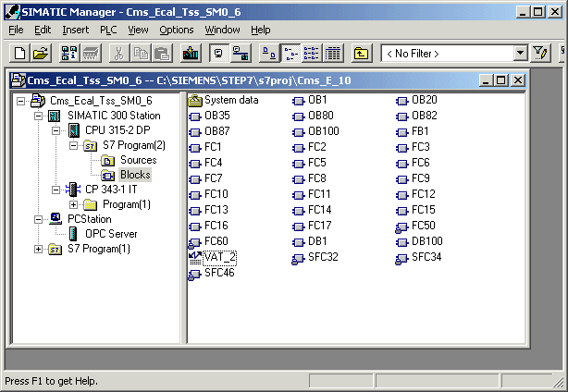The width and height of the screenshot is (568, 392).
Task: Select the FC60 block icon
Action: pyautogui.click(x=195, y=243)
